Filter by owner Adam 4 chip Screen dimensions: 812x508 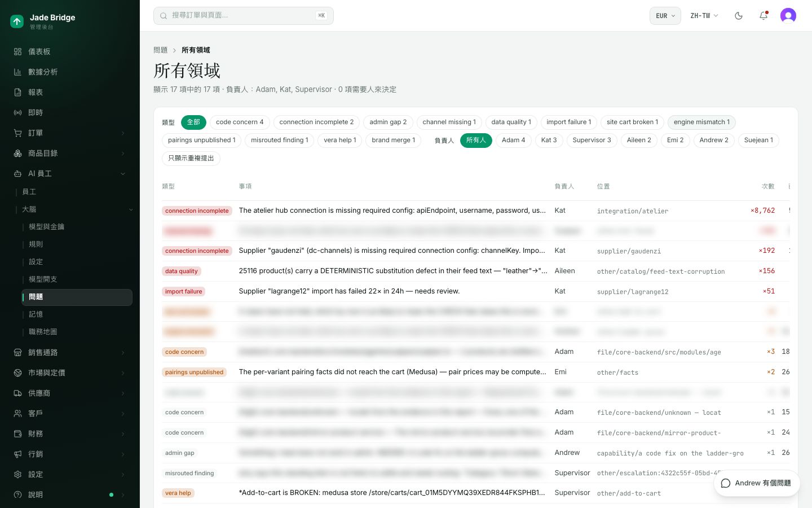pos(514,140)
